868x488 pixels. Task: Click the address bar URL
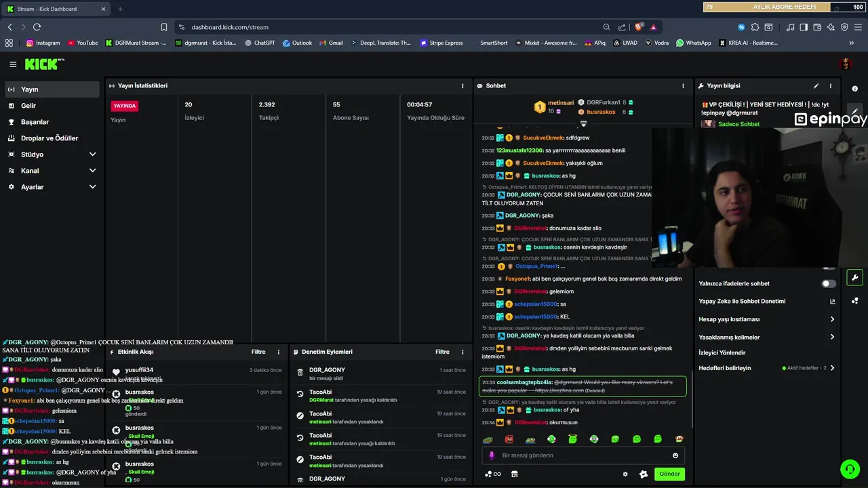230,27
